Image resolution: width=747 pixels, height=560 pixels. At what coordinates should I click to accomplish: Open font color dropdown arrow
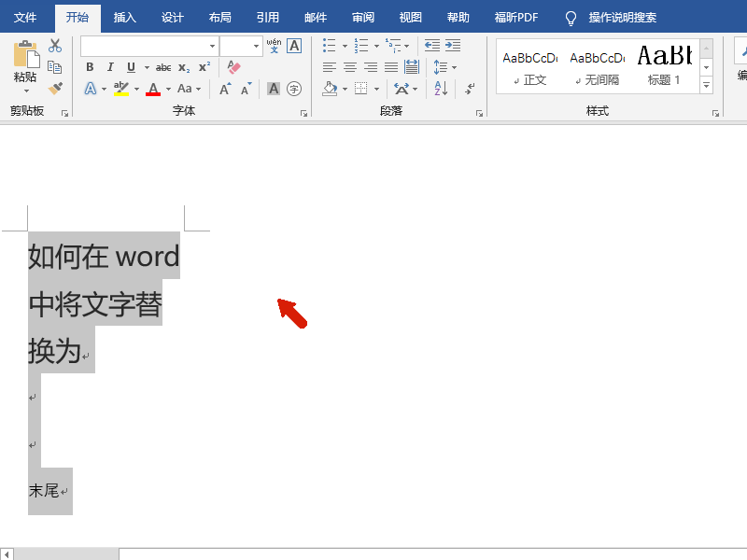click(168, 89)
